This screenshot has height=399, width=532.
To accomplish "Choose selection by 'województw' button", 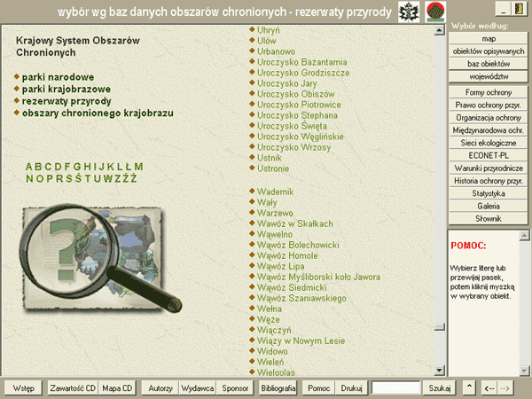I will pos(489,77).
